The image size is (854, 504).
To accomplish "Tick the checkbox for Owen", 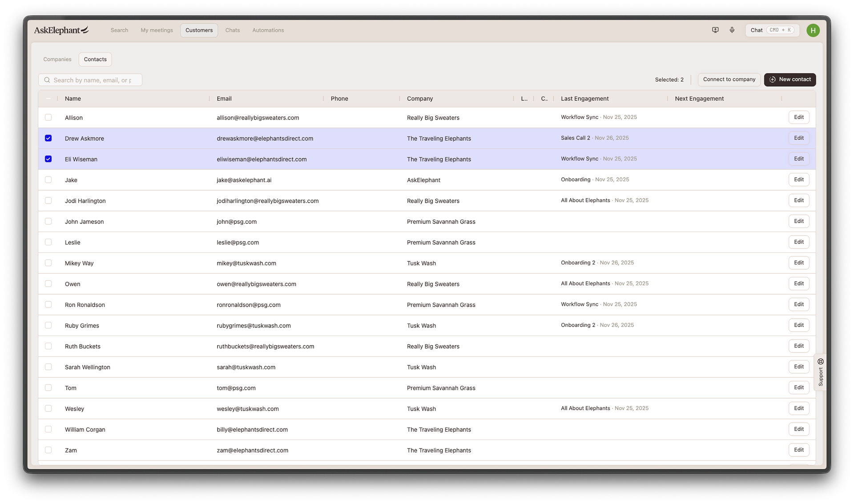I will 48,284.
